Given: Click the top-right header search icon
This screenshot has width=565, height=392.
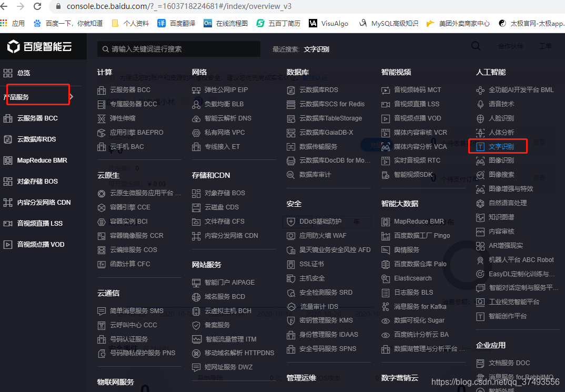Looking at the screenshot, I should (x=476, y=46).
